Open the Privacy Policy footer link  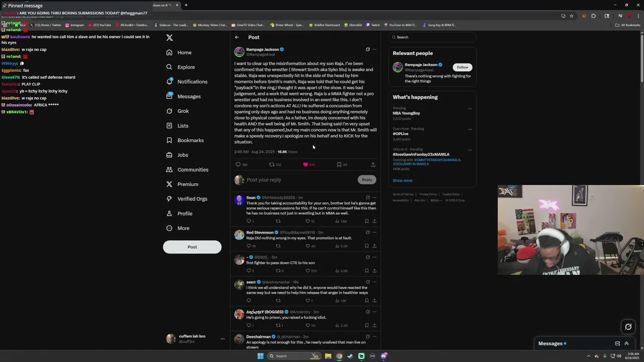428,194
